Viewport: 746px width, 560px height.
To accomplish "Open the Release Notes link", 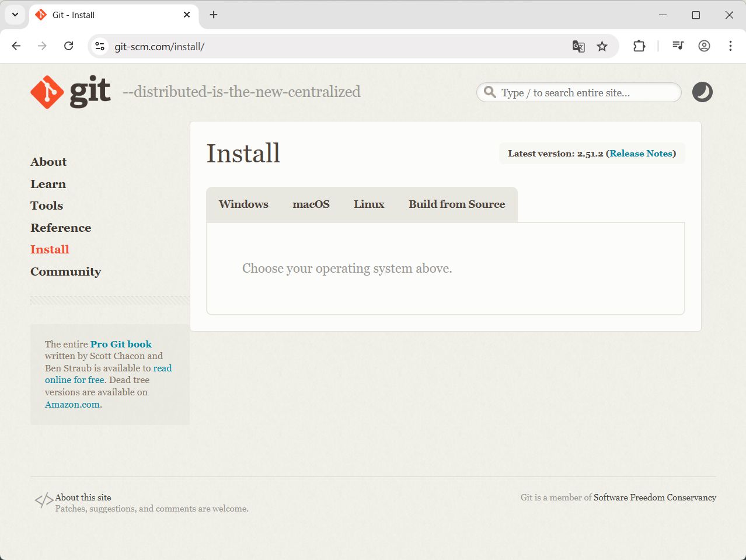I will tap(641, 154).
